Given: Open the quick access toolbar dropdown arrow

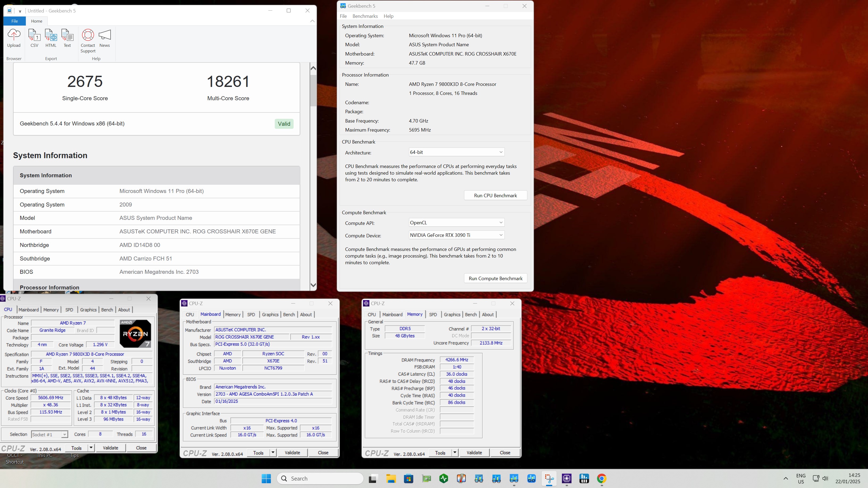Looking at the screenshot, I should point(20,11).
